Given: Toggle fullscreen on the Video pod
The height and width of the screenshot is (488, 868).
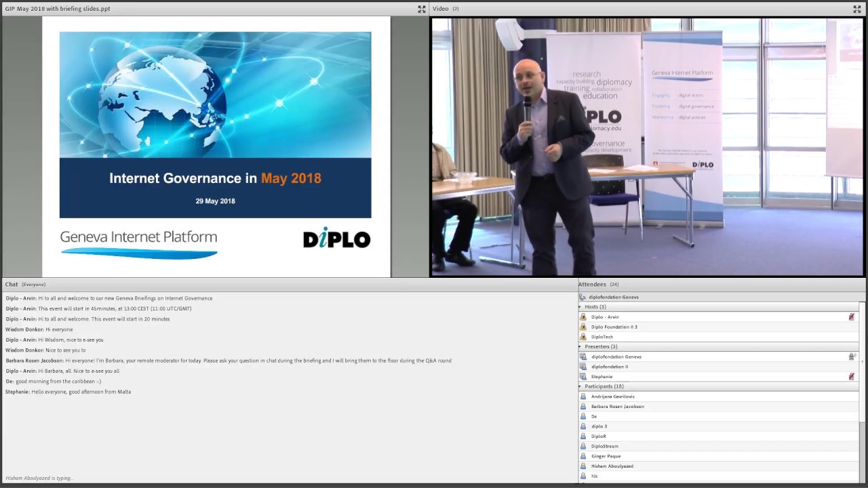Looking at the screenshot, I should pyautogui.click(x=856, y=9).
